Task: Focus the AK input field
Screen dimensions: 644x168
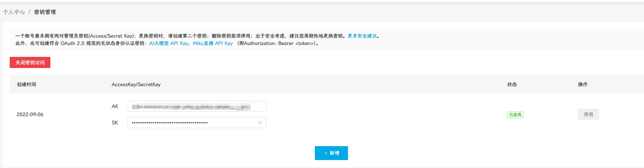Action: [197, 106]
